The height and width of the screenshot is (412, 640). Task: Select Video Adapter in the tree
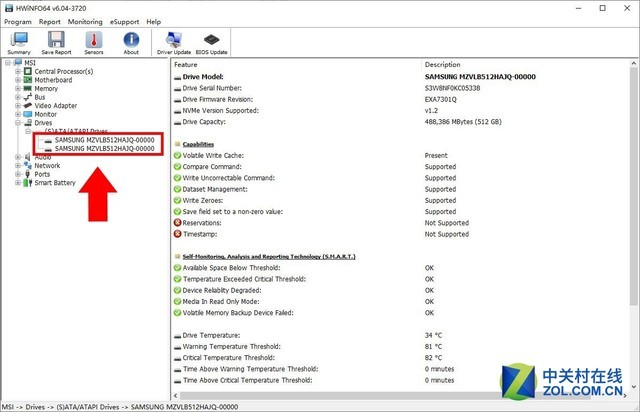[x=56, y=106]
